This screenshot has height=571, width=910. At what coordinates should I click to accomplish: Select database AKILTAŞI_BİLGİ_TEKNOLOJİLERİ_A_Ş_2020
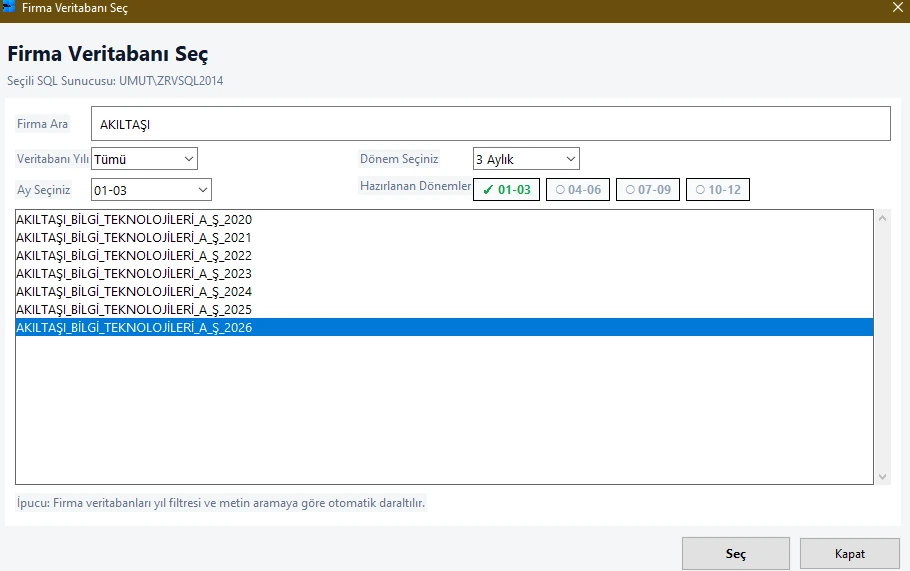444,219
